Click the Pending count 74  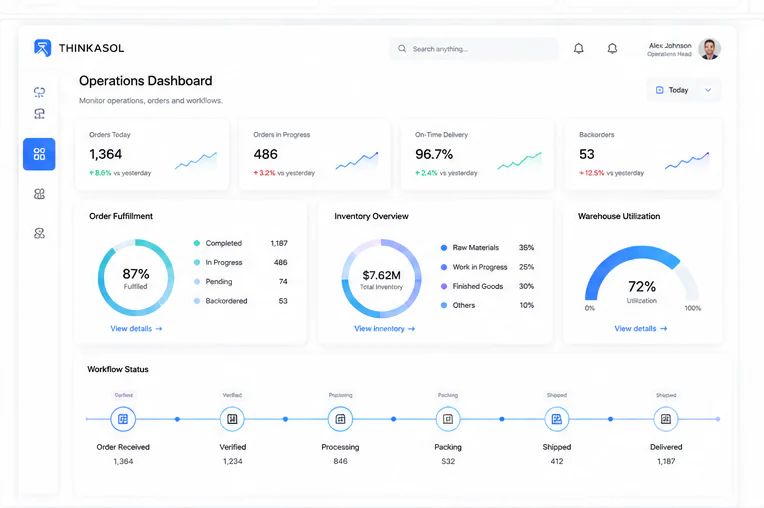[283, 282]
